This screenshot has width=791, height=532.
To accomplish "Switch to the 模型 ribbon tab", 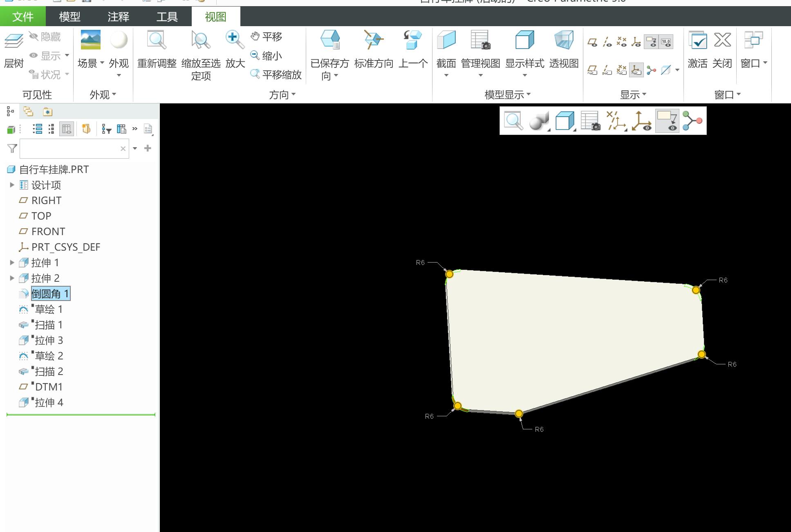I will [x=69, y=17].
